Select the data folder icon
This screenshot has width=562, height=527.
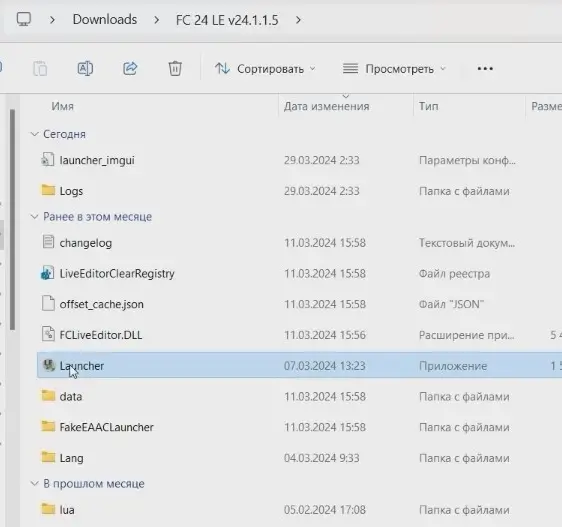pyautogui.click(x=48, y=395)
